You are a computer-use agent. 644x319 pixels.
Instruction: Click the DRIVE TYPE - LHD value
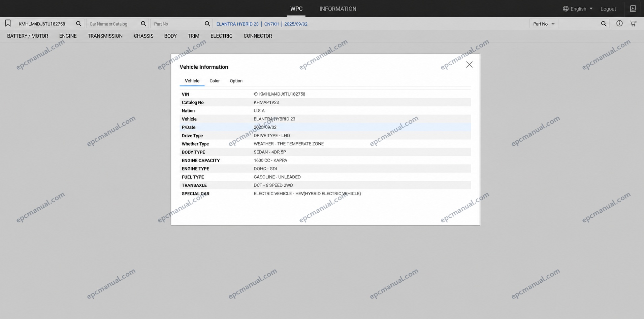click(x=272, y=136)
